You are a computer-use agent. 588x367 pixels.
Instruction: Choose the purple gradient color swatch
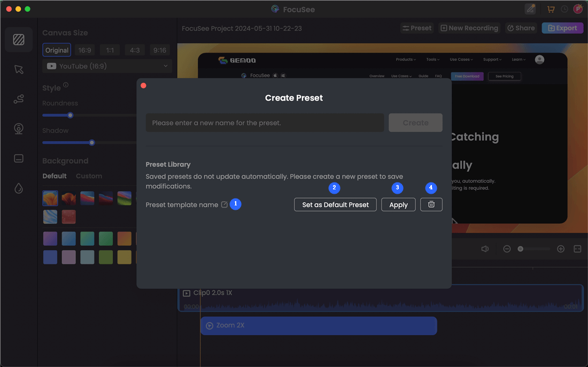50,239
